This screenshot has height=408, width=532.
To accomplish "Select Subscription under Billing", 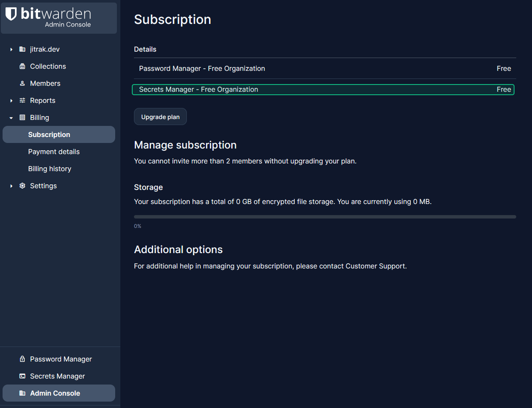I will click(x=59, y=134).
